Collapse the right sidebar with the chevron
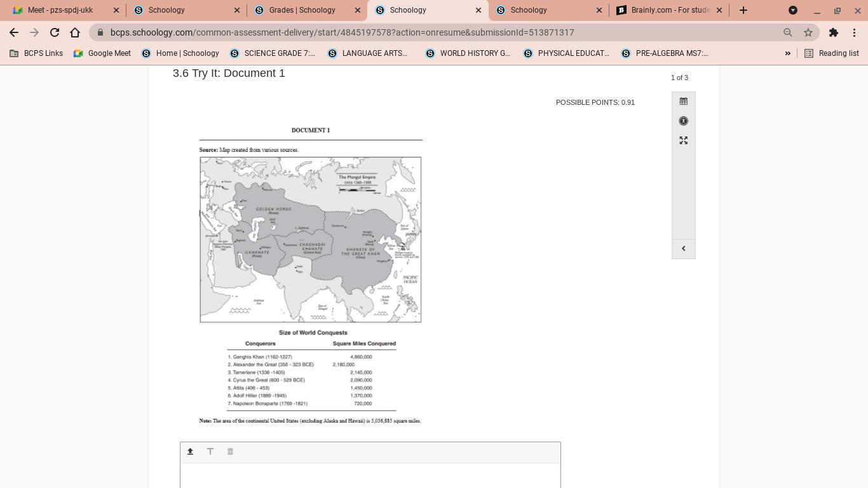This screenshot has width=868, height=488. (x=683, y=248)
